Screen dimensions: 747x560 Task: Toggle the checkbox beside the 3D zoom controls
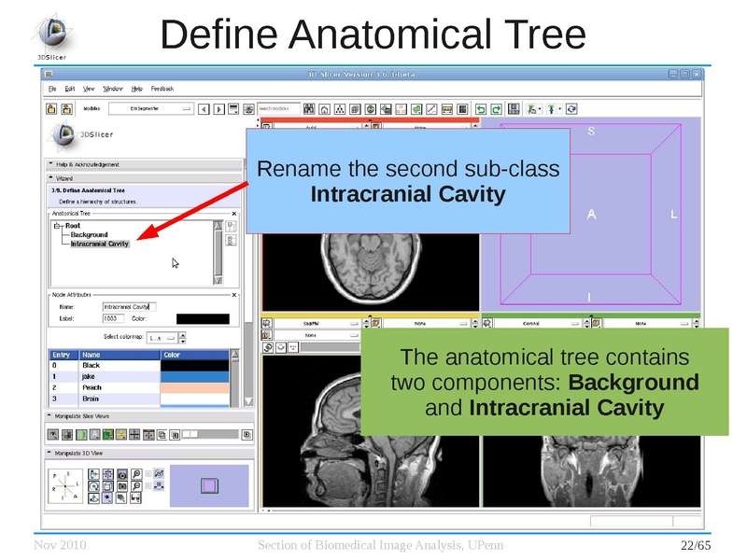click(147, 474)
